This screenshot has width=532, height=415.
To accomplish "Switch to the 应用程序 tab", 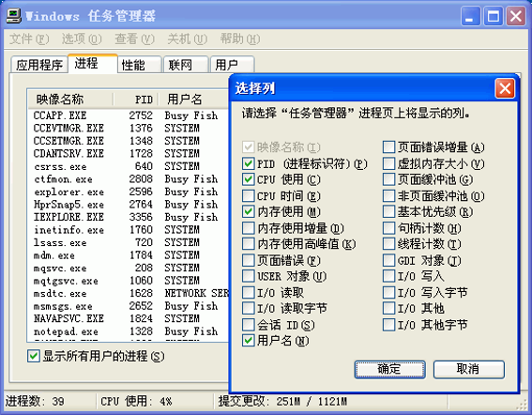I will click(x=39, y=65).
